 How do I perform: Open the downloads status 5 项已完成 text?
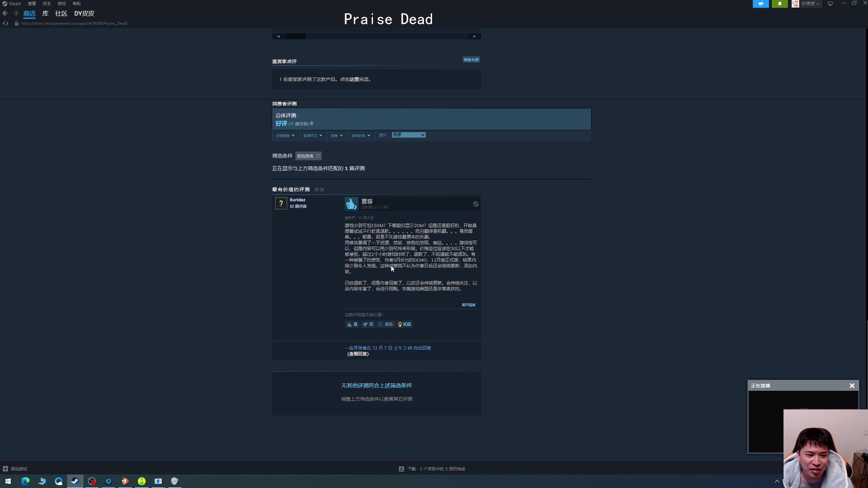[x=436, y=469]
